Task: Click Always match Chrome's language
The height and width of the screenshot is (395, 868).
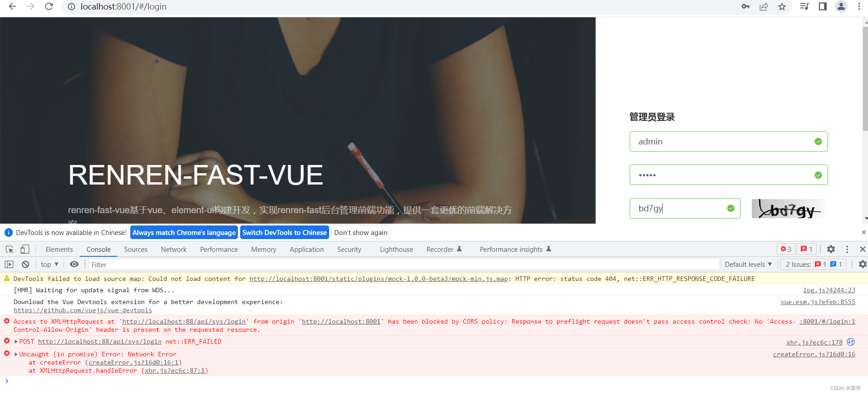Action: point(184,232)
